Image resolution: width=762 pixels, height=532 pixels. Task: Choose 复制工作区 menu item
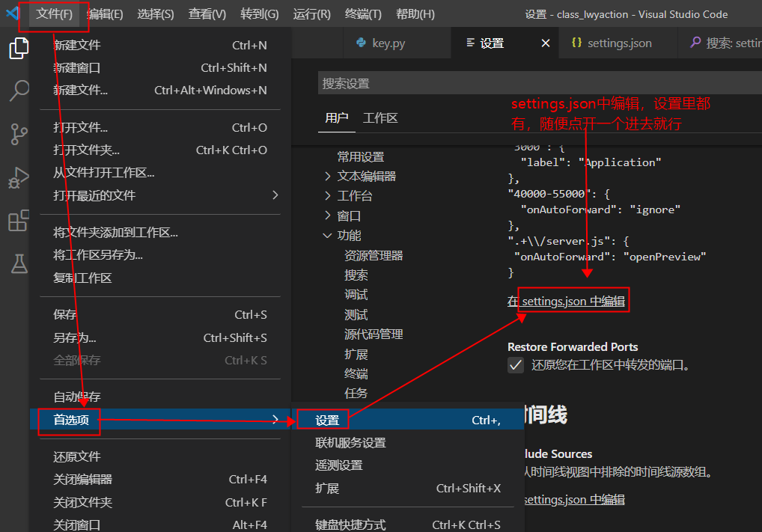coord(160,278)
